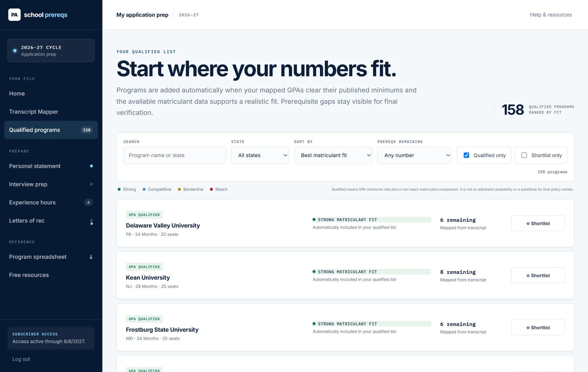Image resolution: width=588 pixels, height=372 pixels.
Task: Click the PA logo badge
Action: 14,15
